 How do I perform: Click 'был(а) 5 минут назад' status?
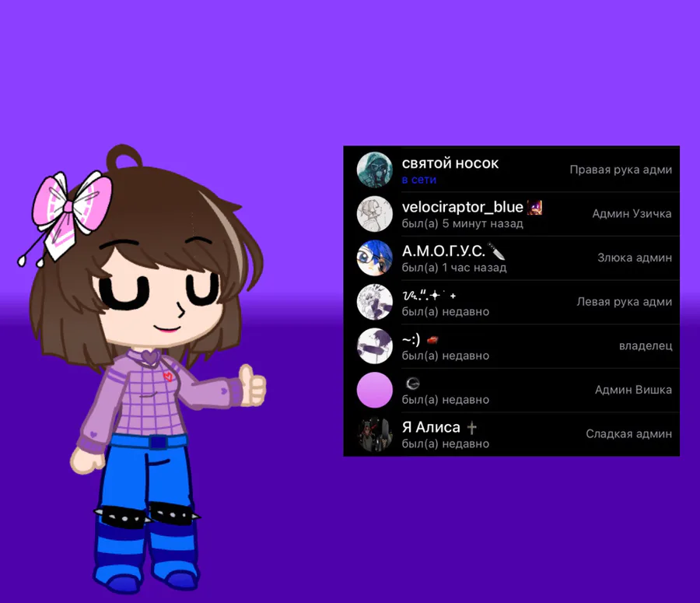point(463,223)
